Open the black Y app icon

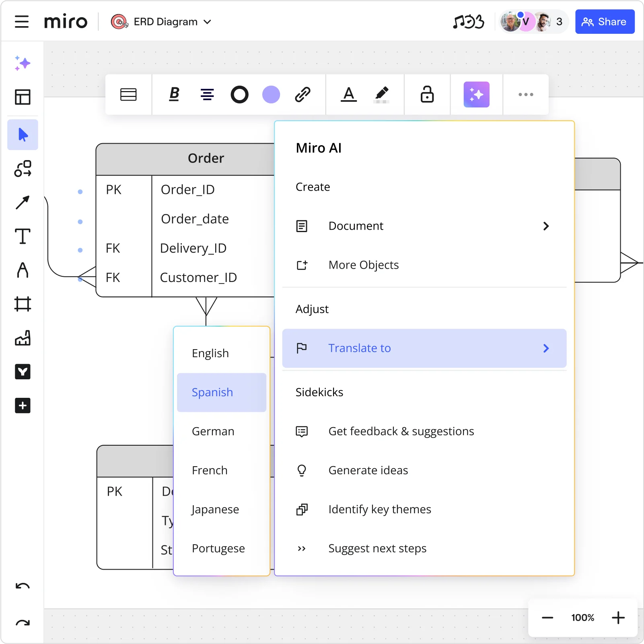(x=23, y=372)
